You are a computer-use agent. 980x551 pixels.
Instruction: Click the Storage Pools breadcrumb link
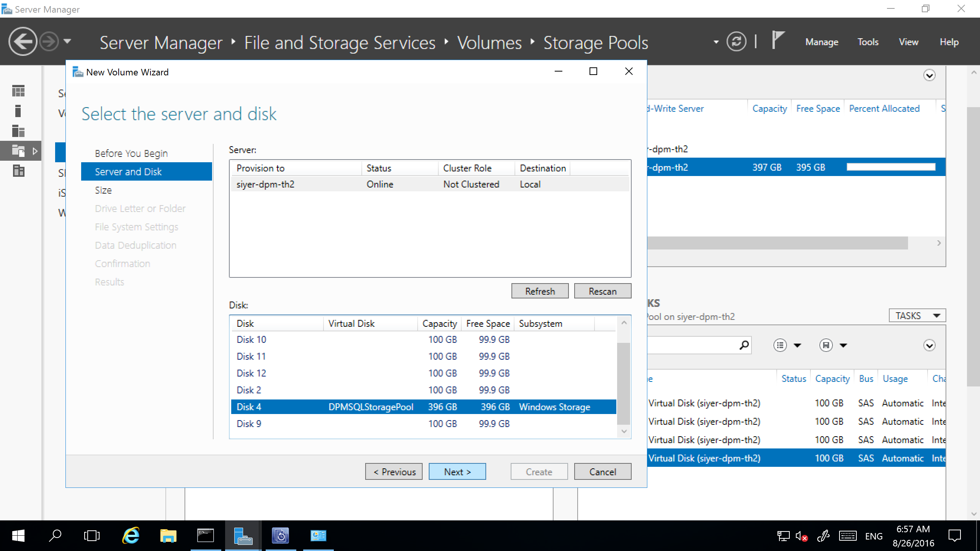coord(595,42)
